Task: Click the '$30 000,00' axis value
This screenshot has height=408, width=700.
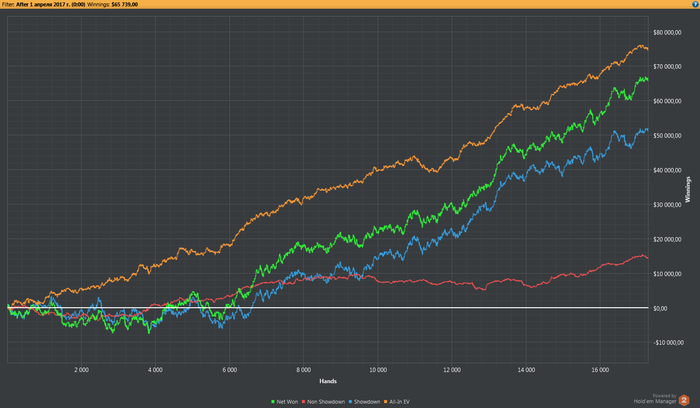Action: 667,205
